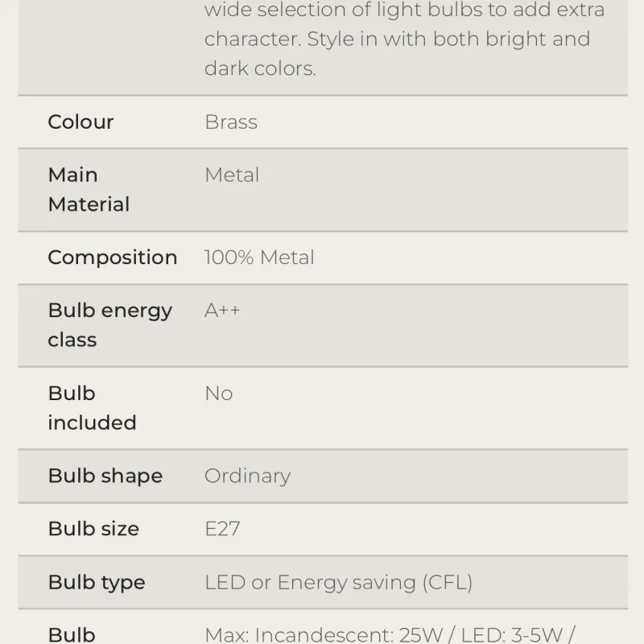Select the 'No' value for Bulb included
The image size is (644, 644).
(219, 394)
